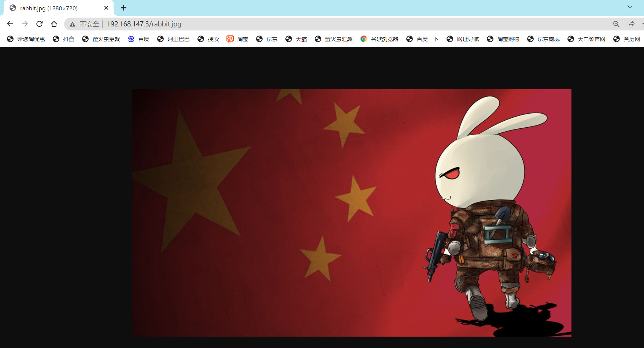Reload the rabbit.jpg page
644x348 pixels.
[x=39, y=24]
